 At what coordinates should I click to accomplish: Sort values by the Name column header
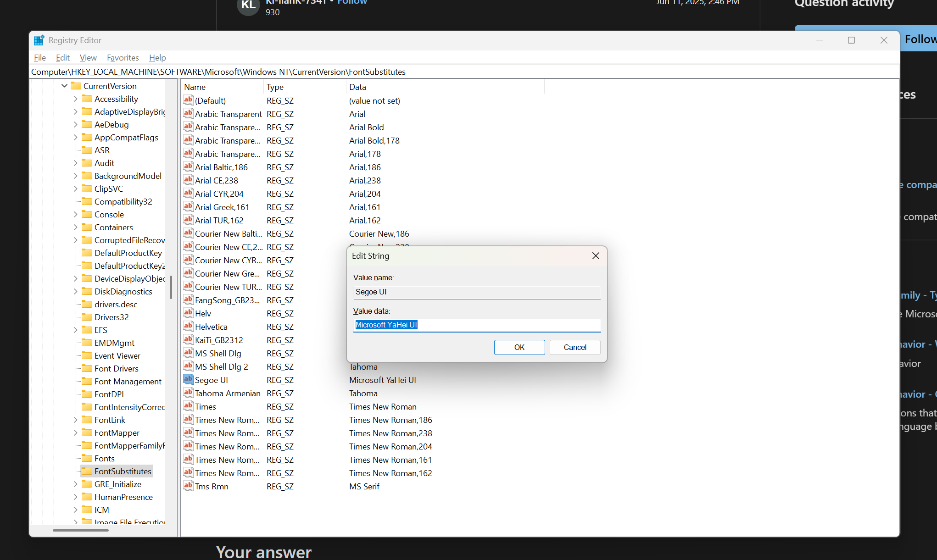pyautogui.click(x=223, y=87)
